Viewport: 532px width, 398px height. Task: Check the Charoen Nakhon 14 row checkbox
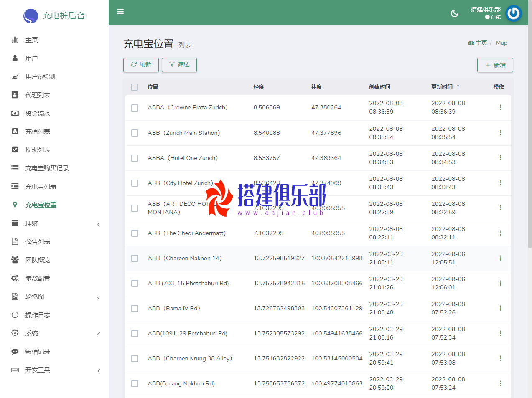pyautogui.click(x=135, y=258)
